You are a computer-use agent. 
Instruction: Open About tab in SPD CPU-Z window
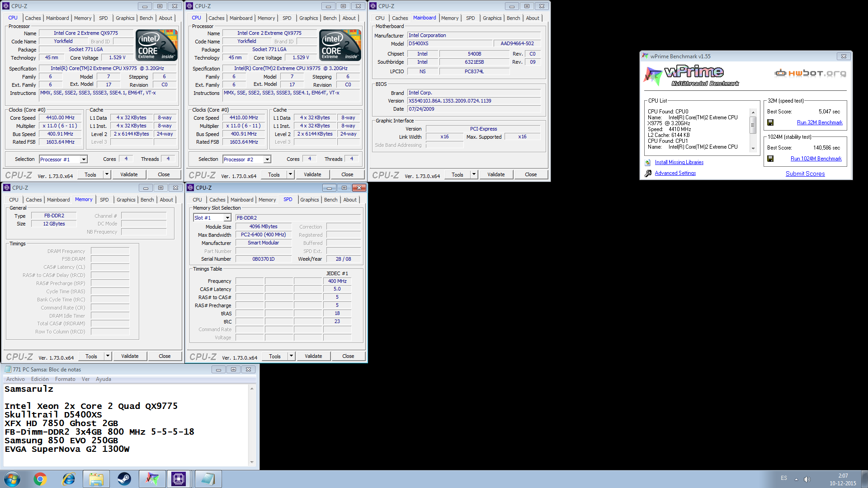[x=349, y=200]
